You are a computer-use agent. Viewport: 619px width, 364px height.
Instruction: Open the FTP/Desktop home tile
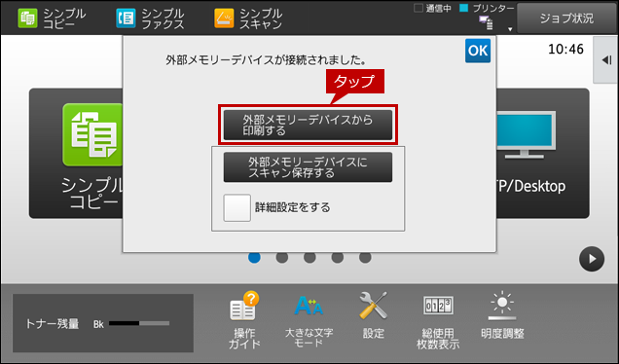pyautogui.click(x=542, y=153)
